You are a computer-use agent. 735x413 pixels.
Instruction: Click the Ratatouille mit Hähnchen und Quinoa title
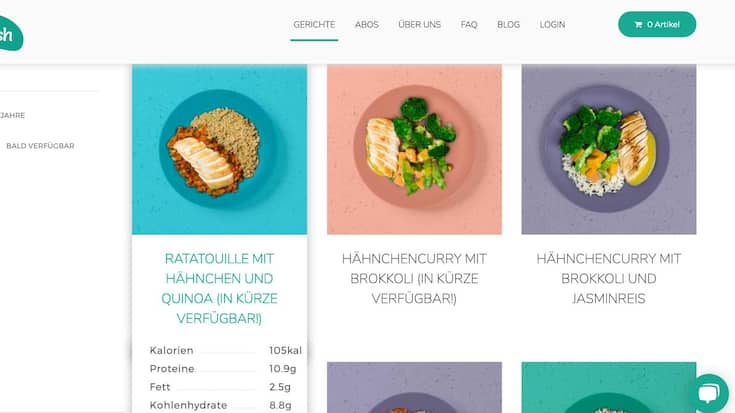tap(219, 288)
